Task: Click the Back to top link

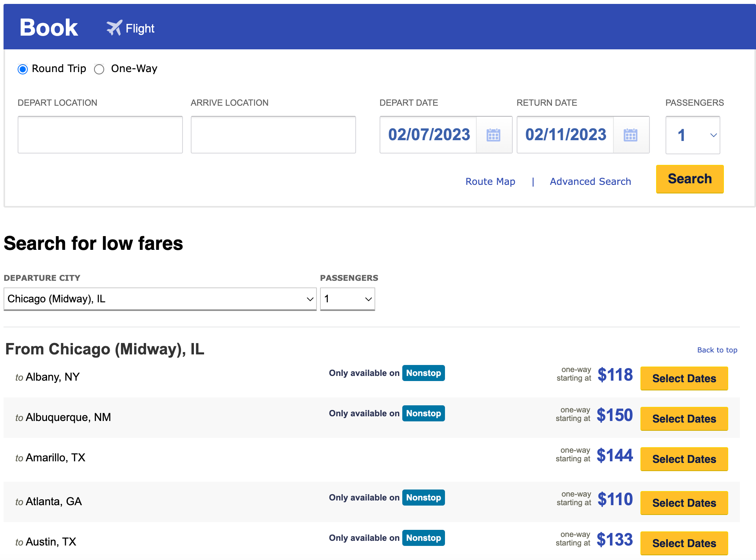Action: pyautogui.click(x=717, y=350)
